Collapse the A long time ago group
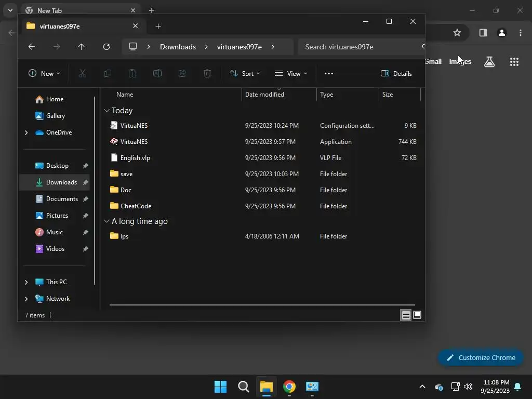Screen dimensions: 532x399 coord(107,221)
